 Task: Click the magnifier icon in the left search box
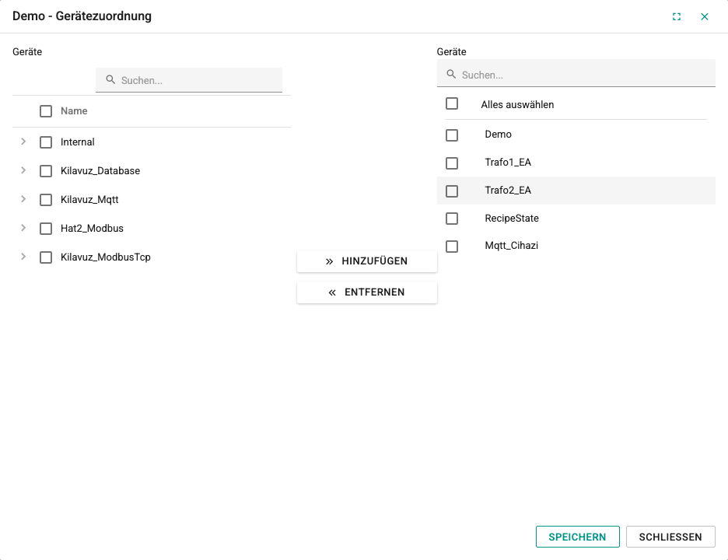110,80
